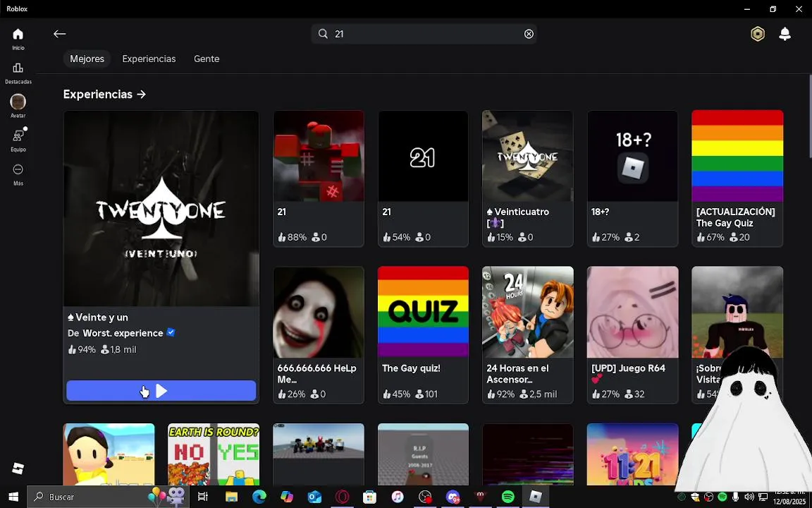Open the notifications bell

[x=785, y=34]
